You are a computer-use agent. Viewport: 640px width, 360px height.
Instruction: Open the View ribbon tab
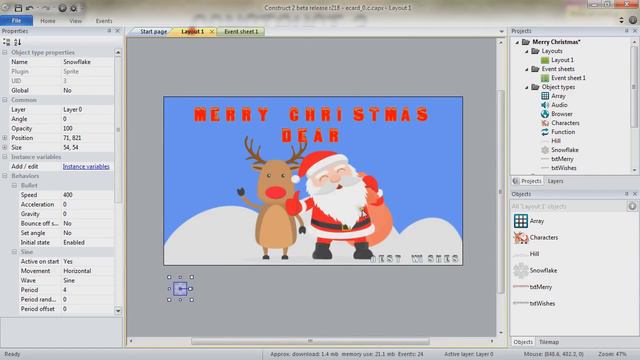[x=76, y=20]
